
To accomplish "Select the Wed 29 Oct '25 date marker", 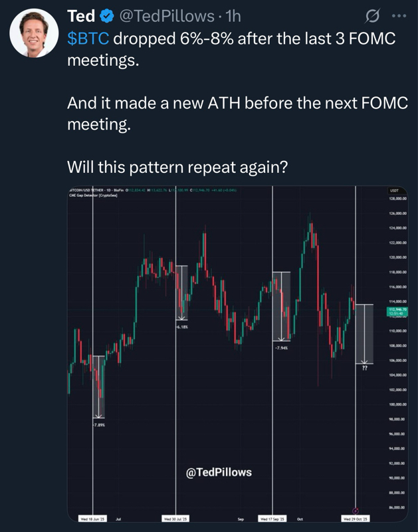I will click(x=356, y=517).
